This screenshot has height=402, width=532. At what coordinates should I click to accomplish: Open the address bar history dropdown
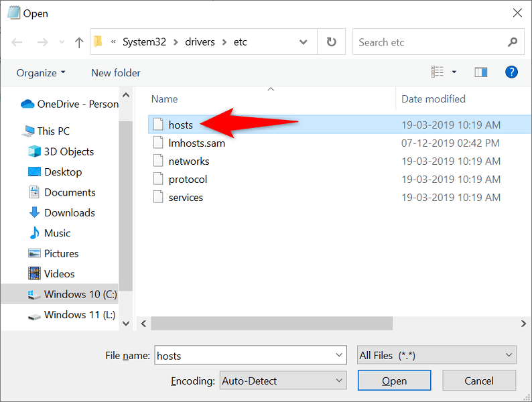(x=304, y=42)
